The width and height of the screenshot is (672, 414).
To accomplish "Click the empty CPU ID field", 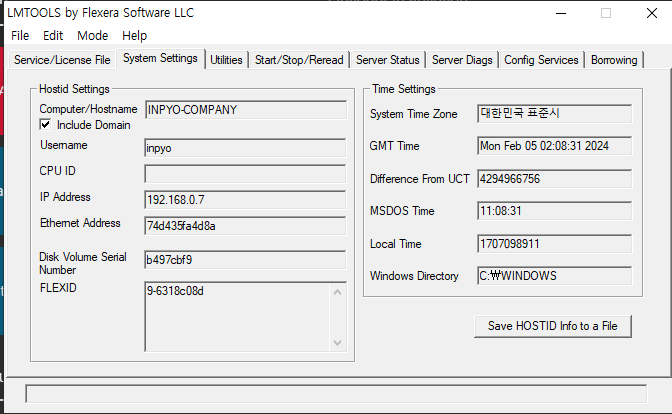I will [245, 174].
